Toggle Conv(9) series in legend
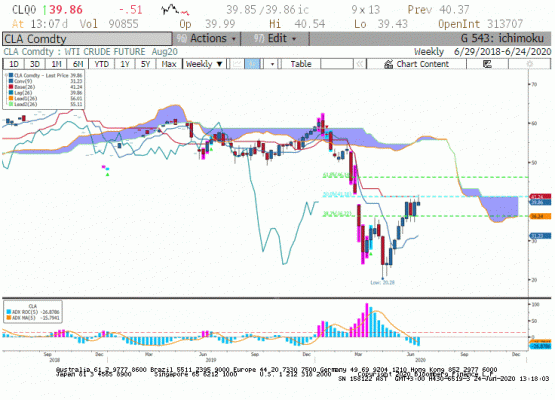Image resolution: width=555 pixels, height=400 pixels. click(23, 81)
